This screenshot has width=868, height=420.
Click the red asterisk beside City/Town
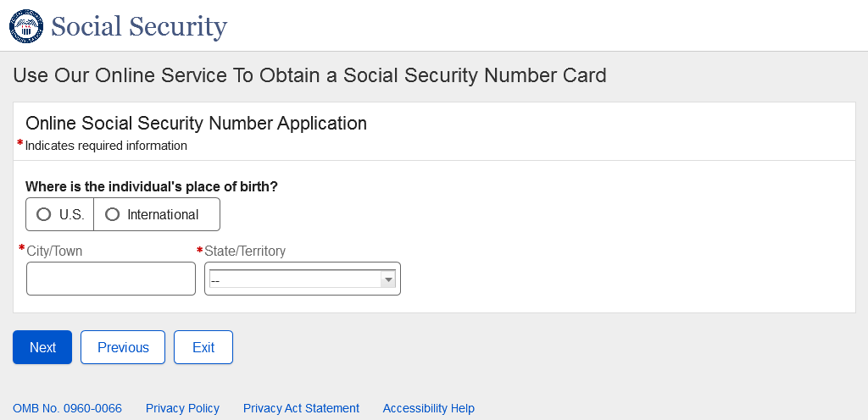click(x=21, y=249)
